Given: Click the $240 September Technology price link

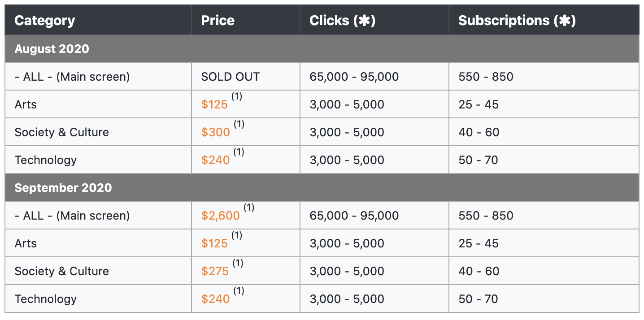Looking at the screenshot, I should [216, 299].
